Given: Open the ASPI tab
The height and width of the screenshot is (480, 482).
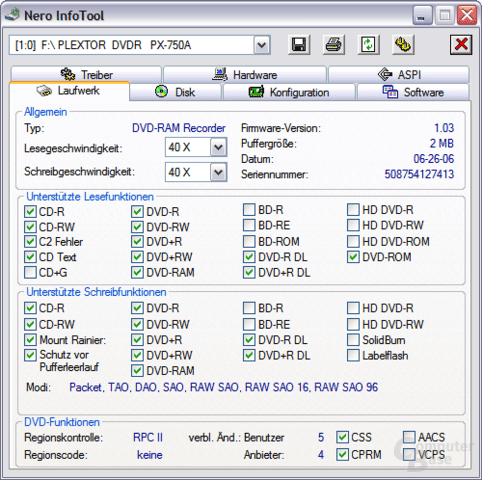Looking at the screenshot, I should pos(399,74).
